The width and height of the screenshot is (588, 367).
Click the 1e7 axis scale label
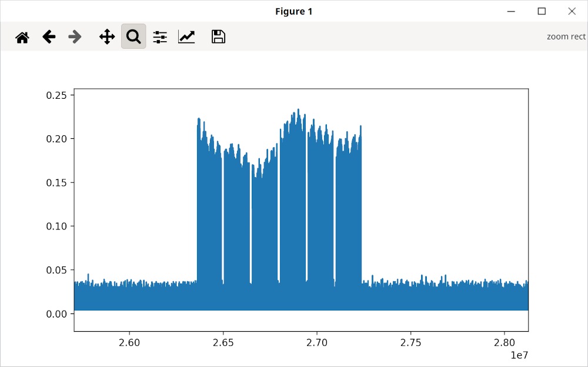520,354
